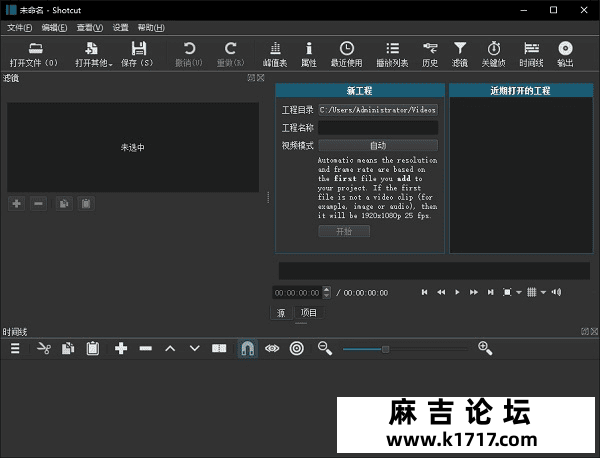Toggle ripple mode target icon
This screenshot has height=458, width=600.
tap(297, 349)
